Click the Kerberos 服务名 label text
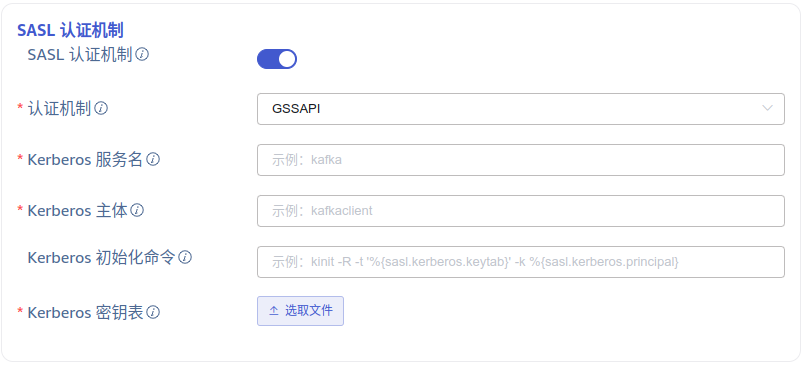 point(85,160)
